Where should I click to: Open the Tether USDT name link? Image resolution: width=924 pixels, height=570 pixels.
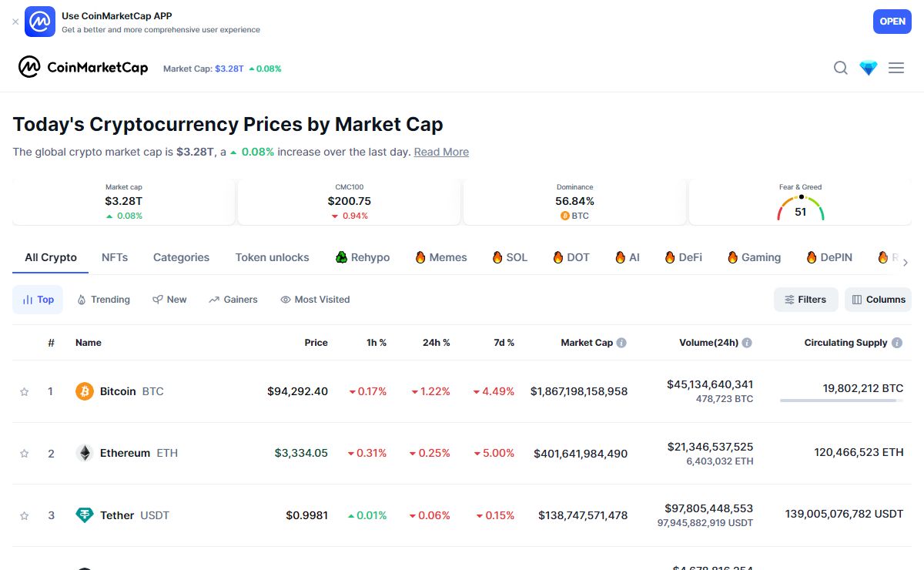(135, 515)
